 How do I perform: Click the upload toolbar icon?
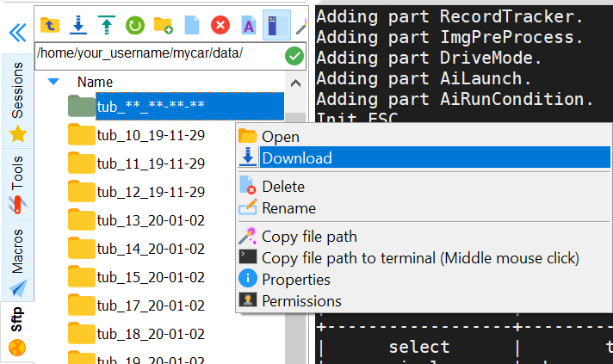pos(106,23)
